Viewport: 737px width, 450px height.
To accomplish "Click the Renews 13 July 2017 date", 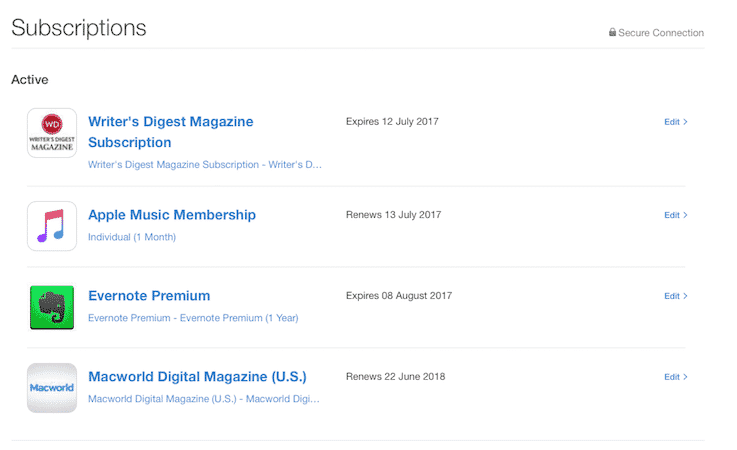I will click(x=393, y=215).
